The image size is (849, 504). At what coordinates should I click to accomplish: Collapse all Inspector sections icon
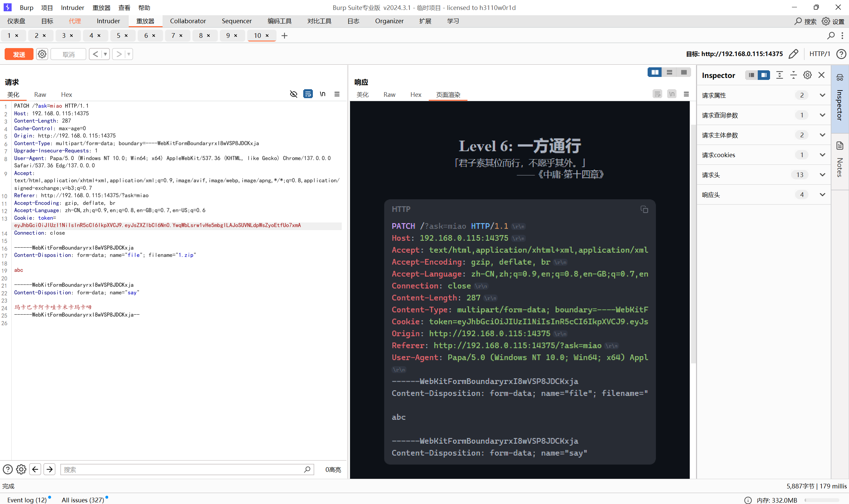point(793,75)
